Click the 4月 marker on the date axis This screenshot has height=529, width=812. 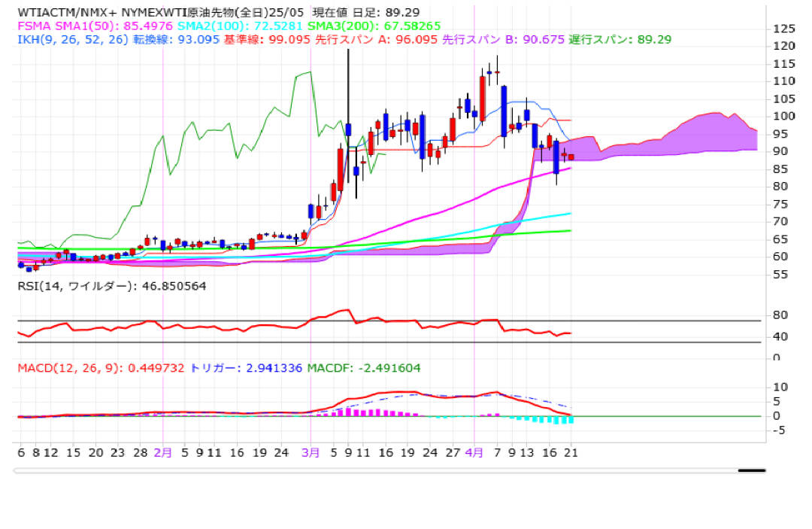coord(474,453)
